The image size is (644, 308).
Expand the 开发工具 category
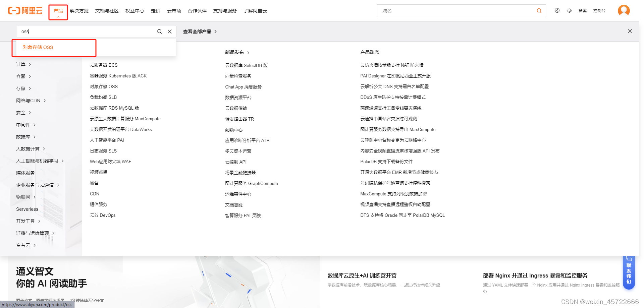pyautogui.click(x=28, y=221)
